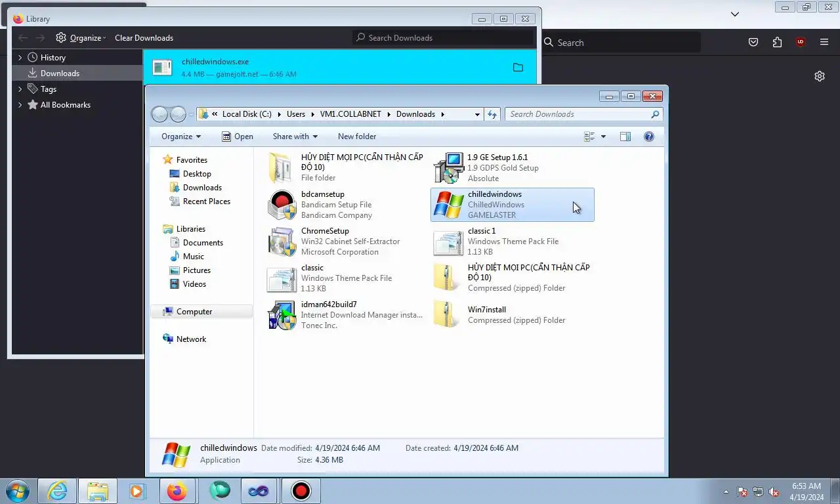
Task: Click the Open button in Explorer toolbar
Action: (238, 136)
